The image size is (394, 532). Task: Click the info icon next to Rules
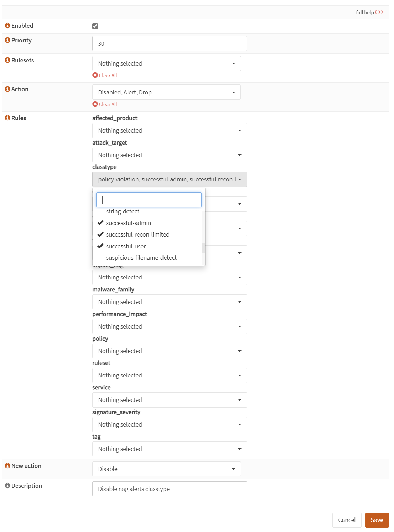pyautogui.click(x=7, y=118)
